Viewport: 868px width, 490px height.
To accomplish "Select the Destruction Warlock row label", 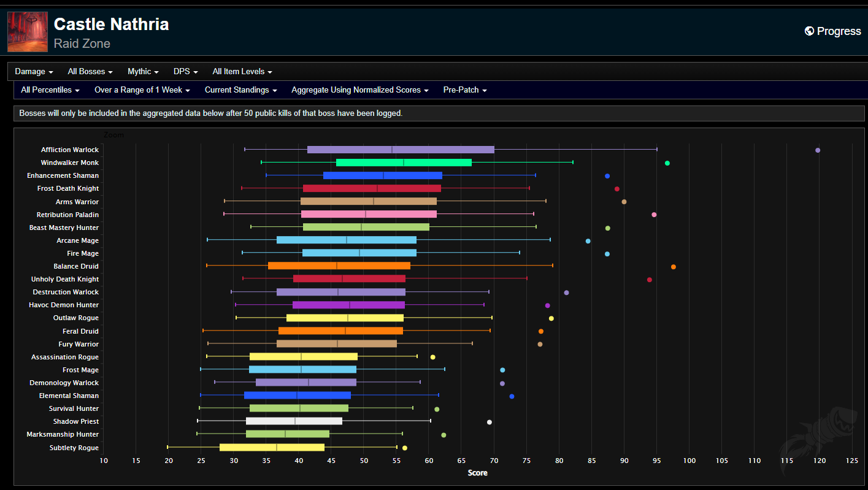I will coord(66,292).
